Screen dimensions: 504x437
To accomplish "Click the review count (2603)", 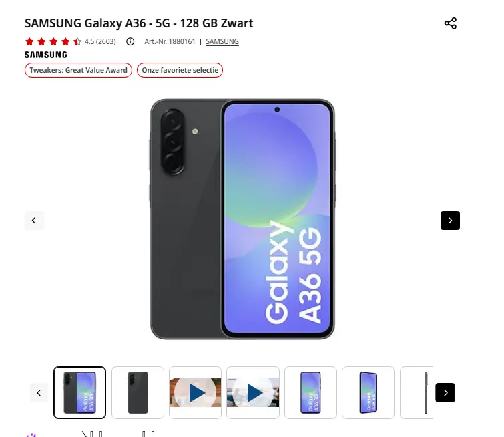I will [x=105, y=41].
